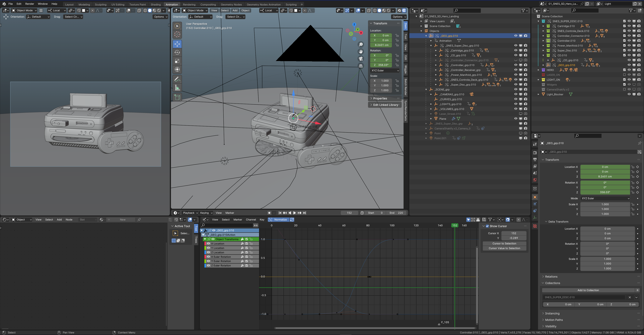Toggle LASER_ON collection exclude checkbox
This screenshot has height=335, width=644.
pos(624,75)
